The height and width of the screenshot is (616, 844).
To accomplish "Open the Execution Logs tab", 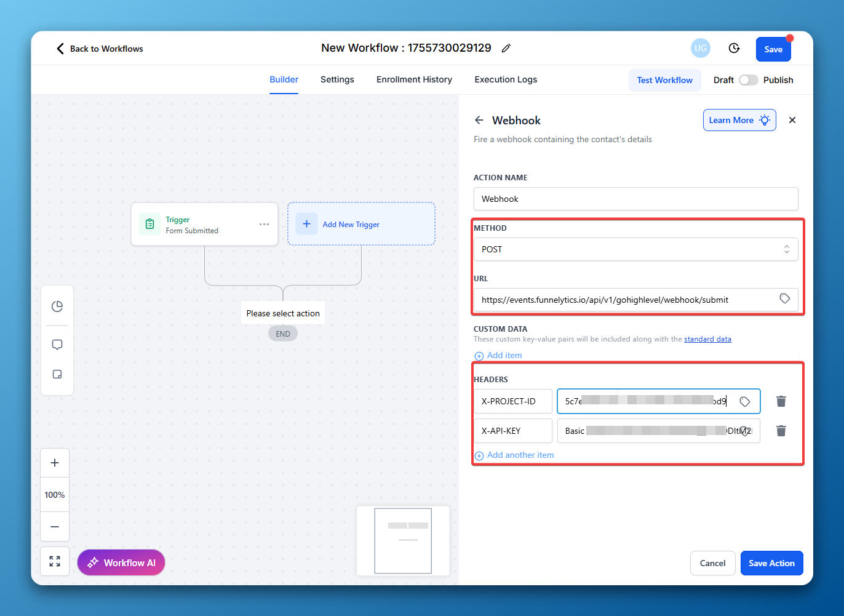I will tap(506, 79).
